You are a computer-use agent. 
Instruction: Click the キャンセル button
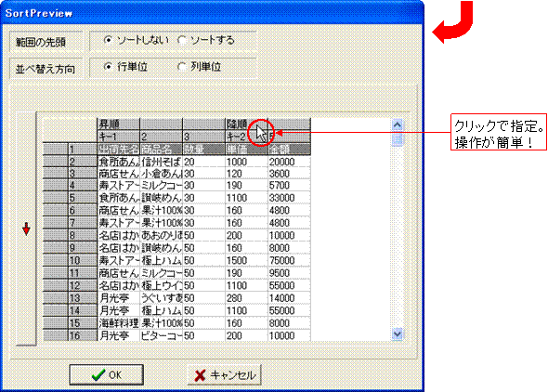tap(225, 375)
